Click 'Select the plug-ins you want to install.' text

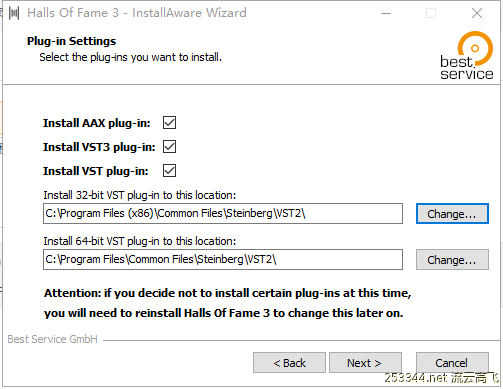pos(130,57)
